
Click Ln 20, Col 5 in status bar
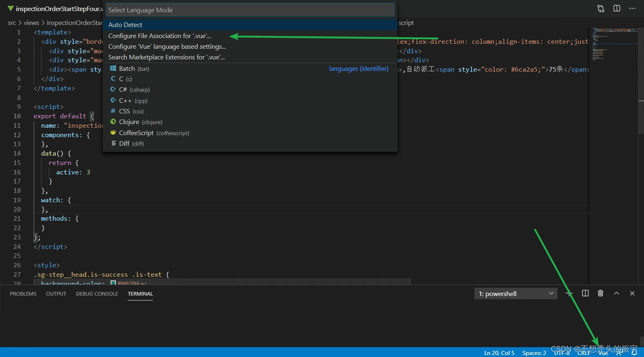point(499,353)
